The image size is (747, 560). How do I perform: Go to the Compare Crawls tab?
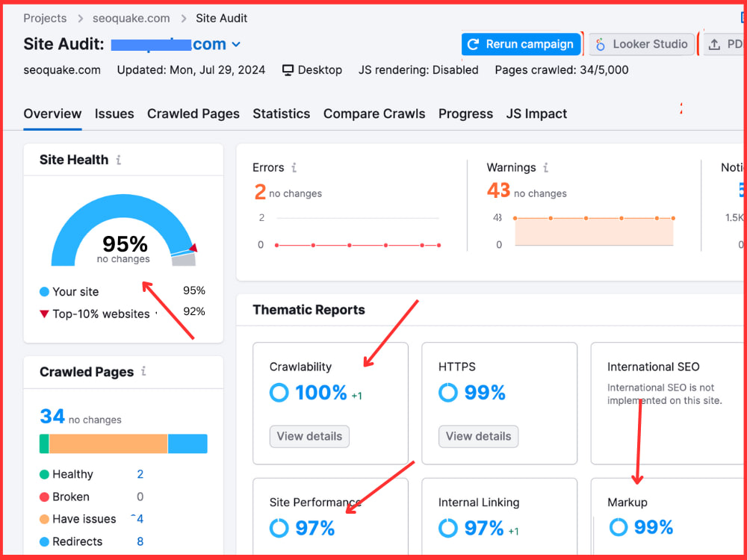374,113
